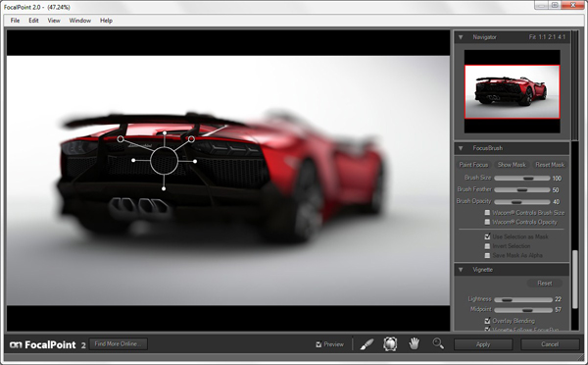This screenshot has height=365, width=588.
Task: Select the FocusBrush paintbrush tool
Action: coord(367,344)
